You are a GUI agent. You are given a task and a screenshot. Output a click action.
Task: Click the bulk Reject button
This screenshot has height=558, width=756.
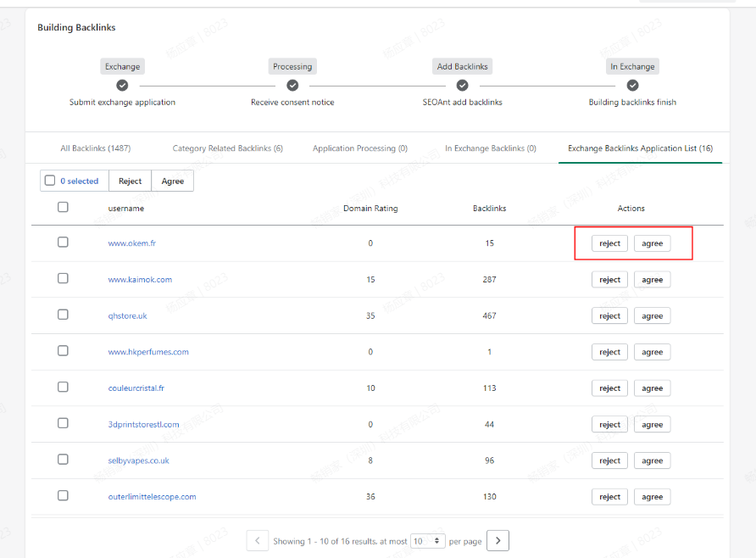coord(131,181)
